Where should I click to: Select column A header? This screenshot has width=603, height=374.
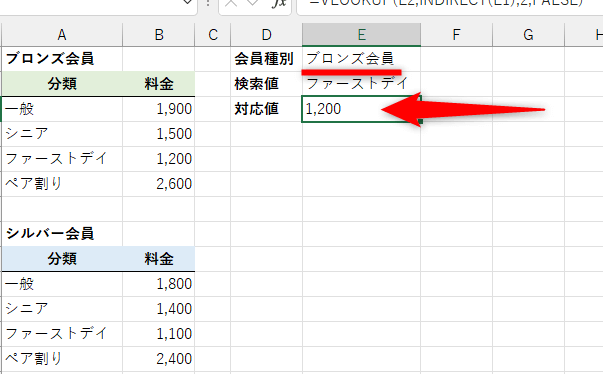[62, 35]
